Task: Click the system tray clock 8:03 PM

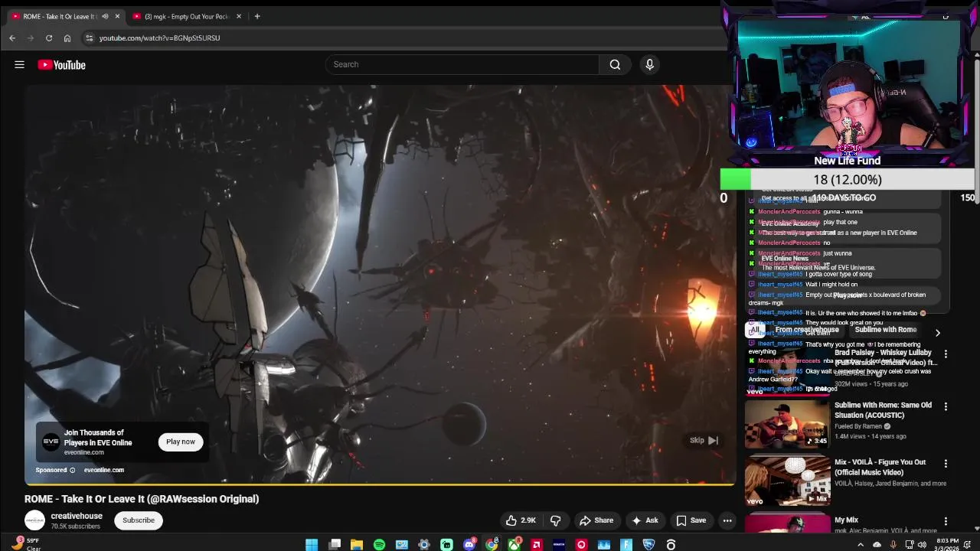Action: 946,545
